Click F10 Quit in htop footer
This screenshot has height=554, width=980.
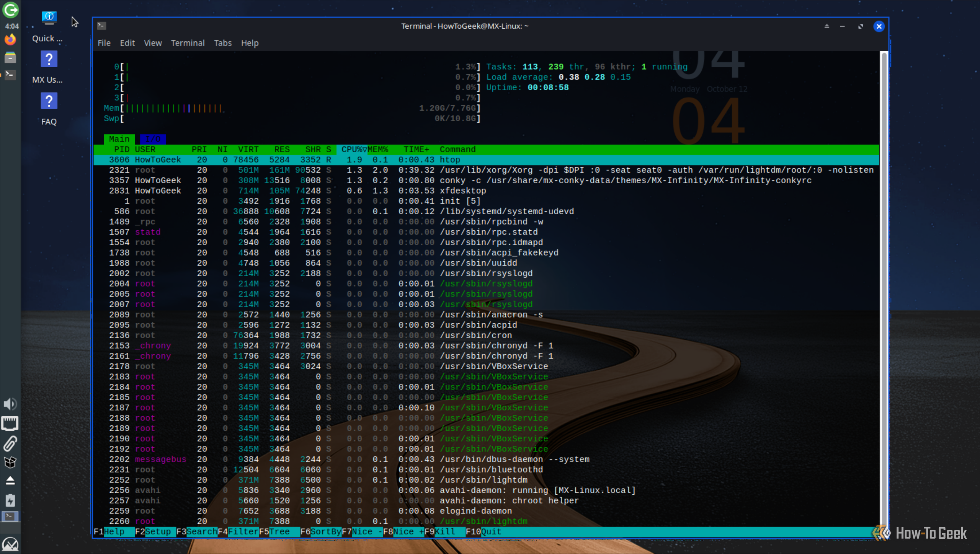(483, 531)
